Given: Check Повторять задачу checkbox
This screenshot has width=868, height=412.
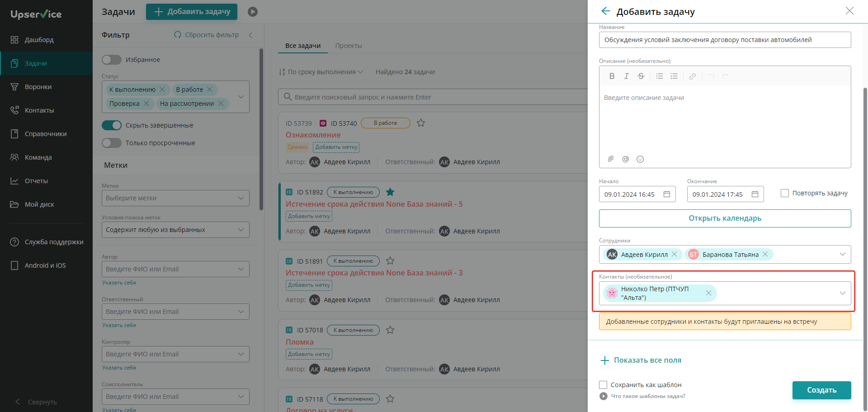Looking at the screenshot, I should 785,193.
